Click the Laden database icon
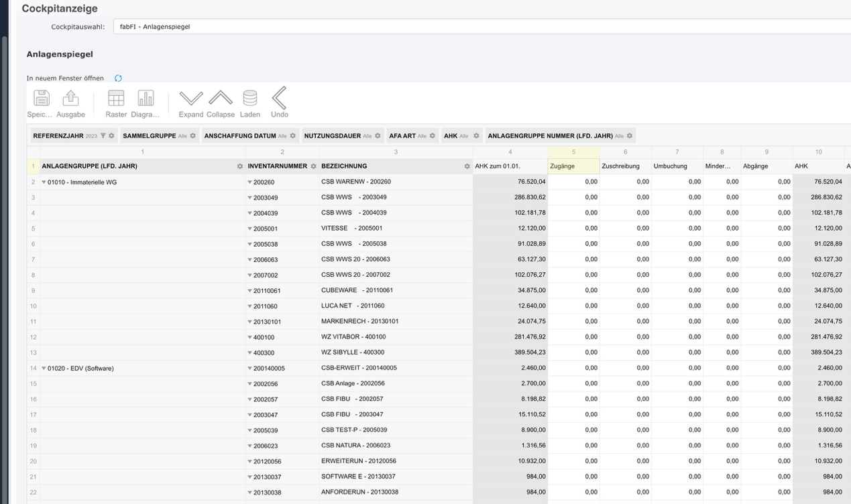 (249, 99)
